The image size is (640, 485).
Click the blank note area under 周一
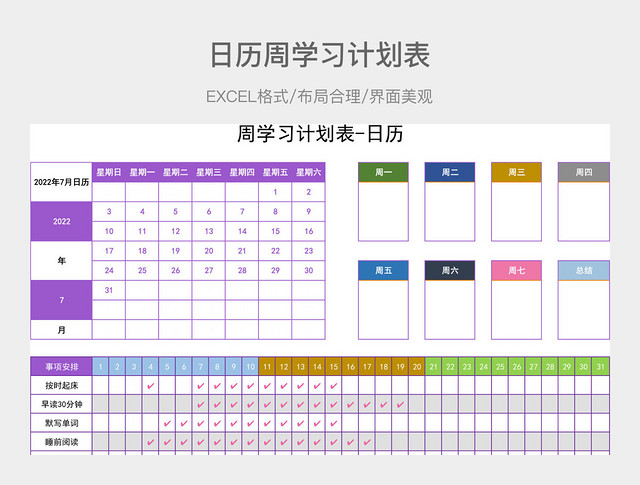tap(383, 211)
